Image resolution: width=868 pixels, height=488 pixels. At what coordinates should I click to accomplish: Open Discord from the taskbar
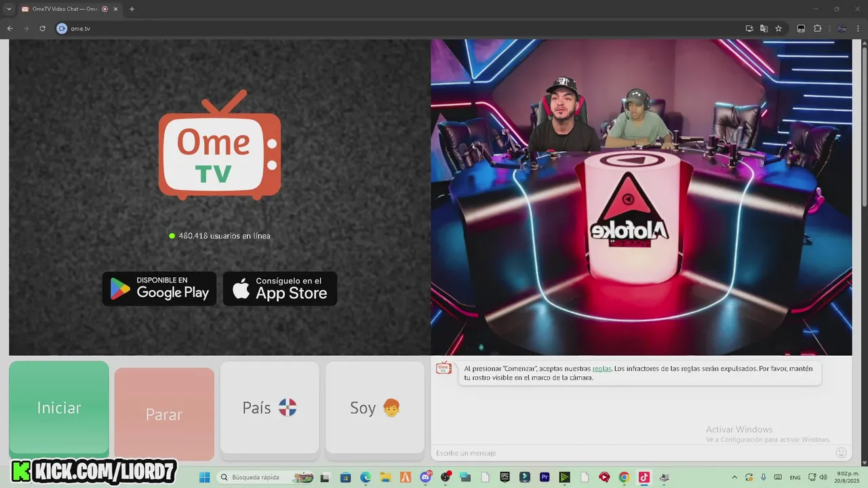click(x=426, y=477)
